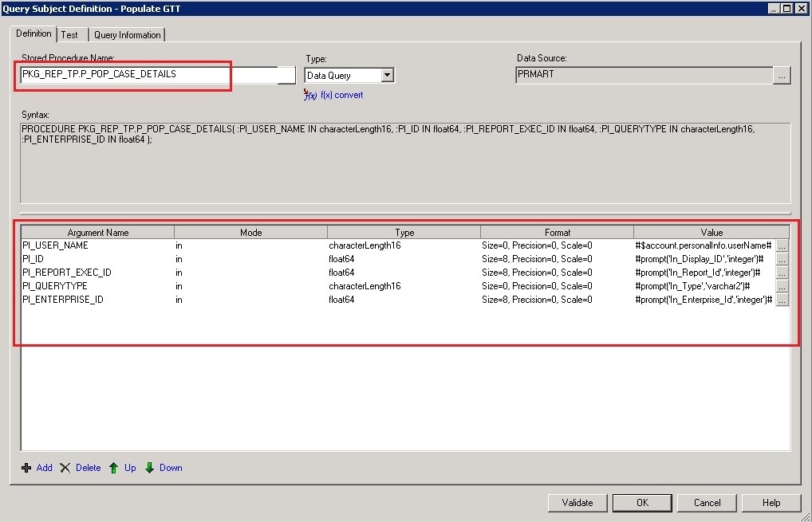Click the Validate button
Viewport: 812px width, 522px height.
577,502
